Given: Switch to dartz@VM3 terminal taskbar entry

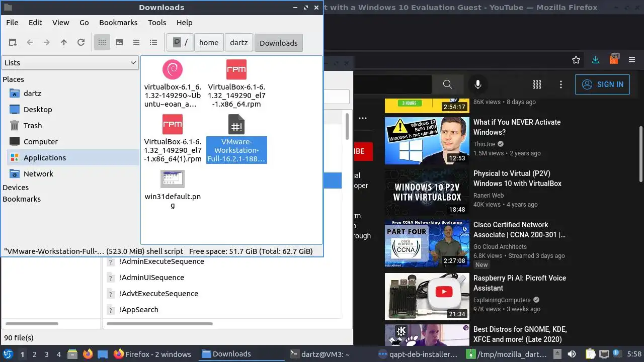Looking at the screenshot, I should [x=320, y=354].
